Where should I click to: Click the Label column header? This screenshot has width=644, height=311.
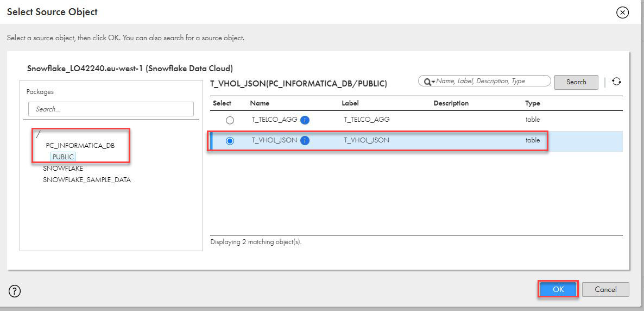pos(350,103)
